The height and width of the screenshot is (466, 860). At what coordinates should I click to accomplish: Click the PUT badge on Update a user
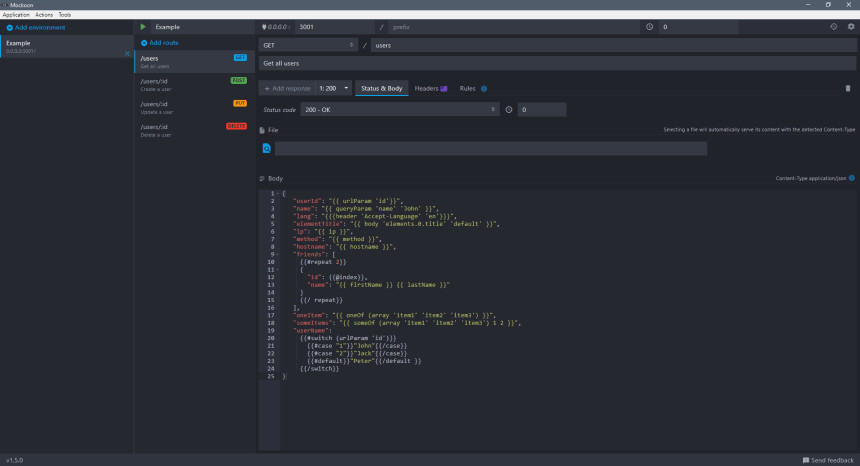coord(240,104)
